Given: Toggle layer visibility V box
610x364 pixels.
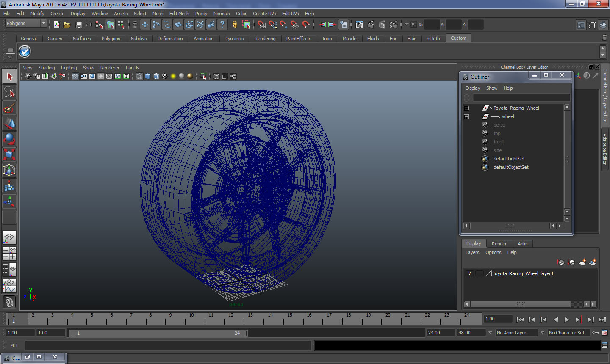Looking at the screenshot, I should (x=469, y=273).
